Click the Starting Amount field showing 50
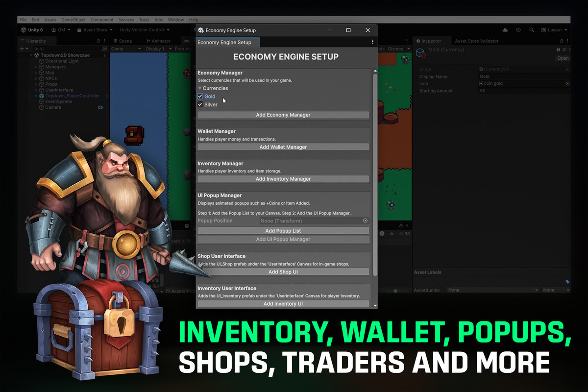588x392 pixels. click(x=524, y=91)
